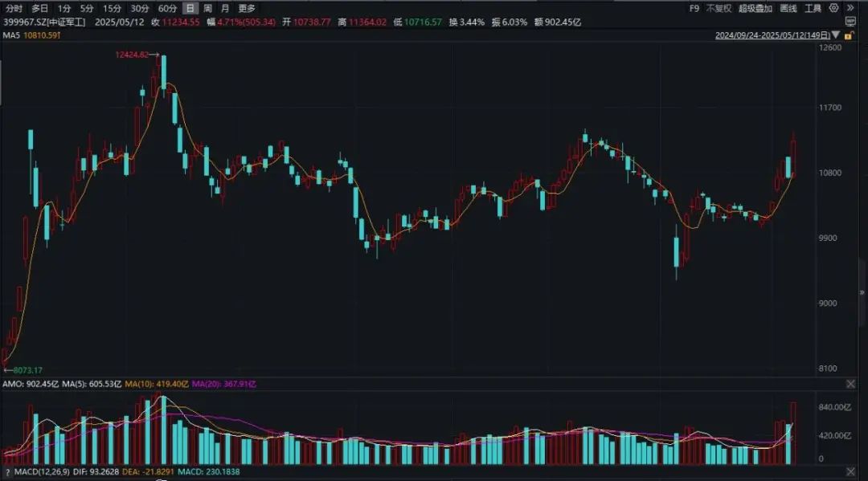This screenshot has height=481, width=868.
Task: Close the MACD indicator panel
Action: [x=851, y=471]
